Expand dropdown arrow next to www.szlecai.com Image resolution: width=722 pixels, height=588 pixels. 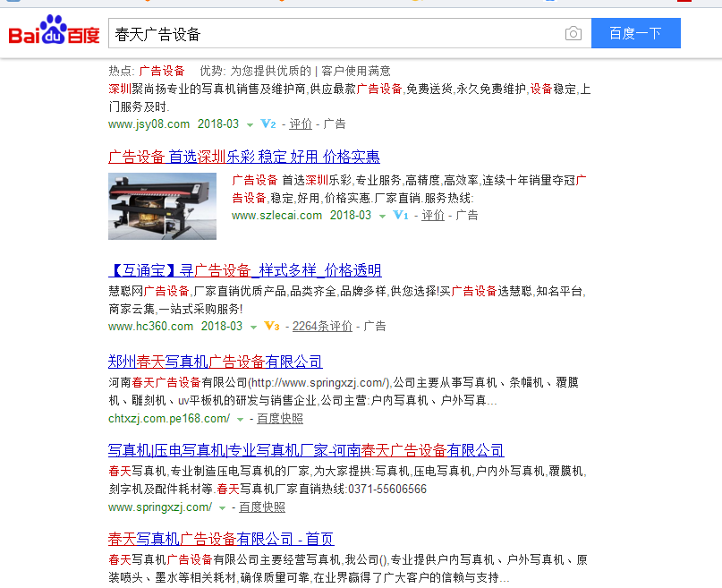(382, 216)
